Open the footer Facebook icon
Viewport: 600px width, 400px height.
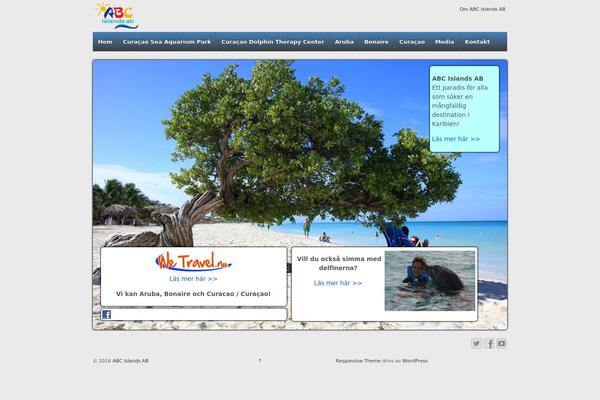489,343
